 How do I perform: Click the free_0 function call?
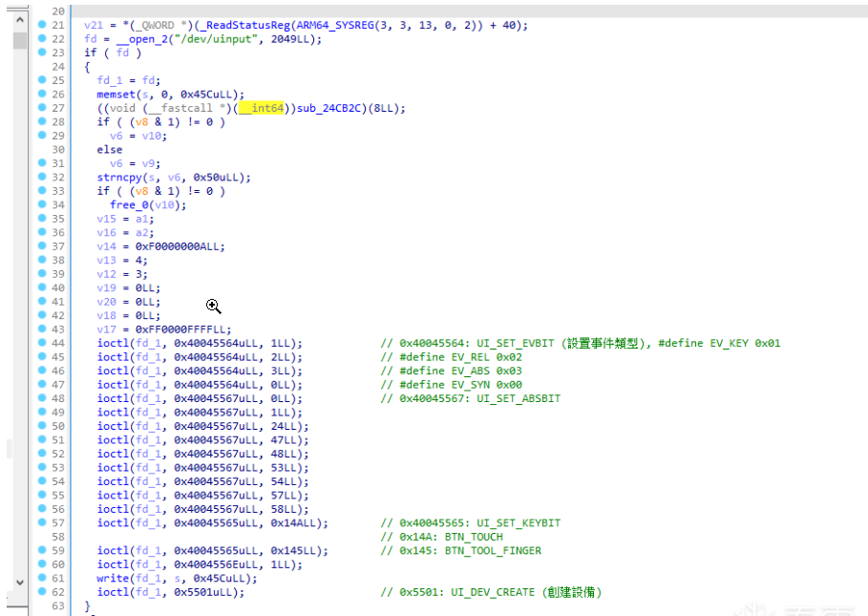pyautogui.click(x=128, y=204)
